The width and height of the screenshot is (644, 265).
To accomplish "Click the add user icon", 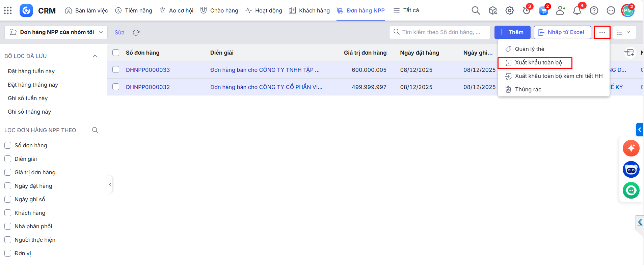I will pyautogui.click(x=560, y=11).
